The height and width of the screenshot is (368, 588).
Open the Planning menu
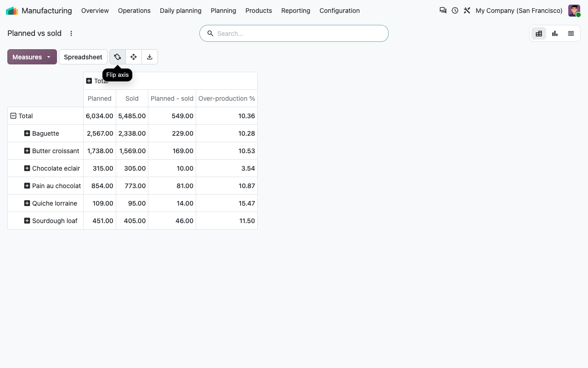(223, 11)
